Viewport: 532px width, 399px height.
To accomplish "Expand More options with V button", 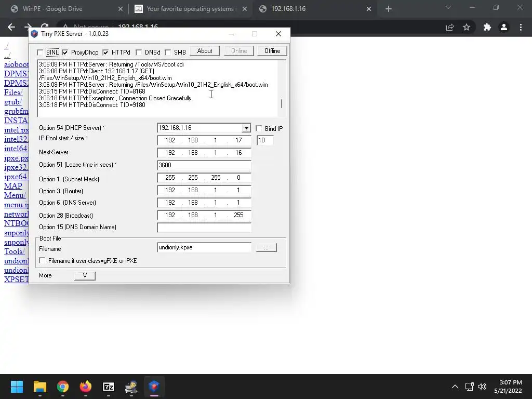I will pos(85,275).
